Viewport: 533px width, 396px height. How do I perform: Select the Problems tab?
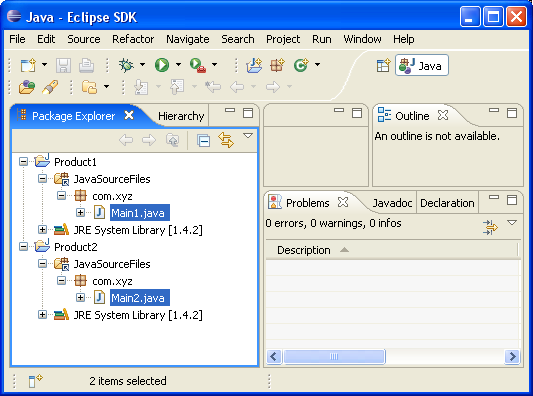[308, 203]
